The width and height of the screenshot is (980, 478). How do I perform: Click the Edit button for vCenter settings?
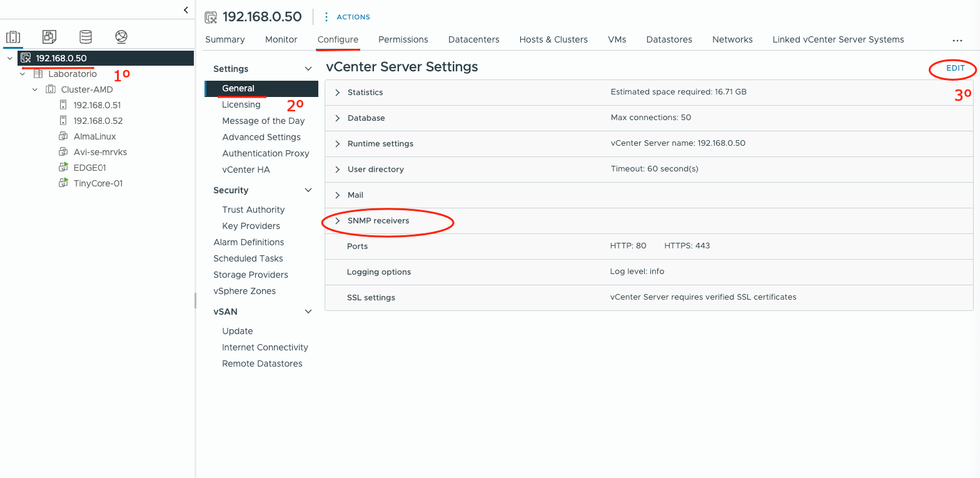pyautogui.click(x=955, y=68)
